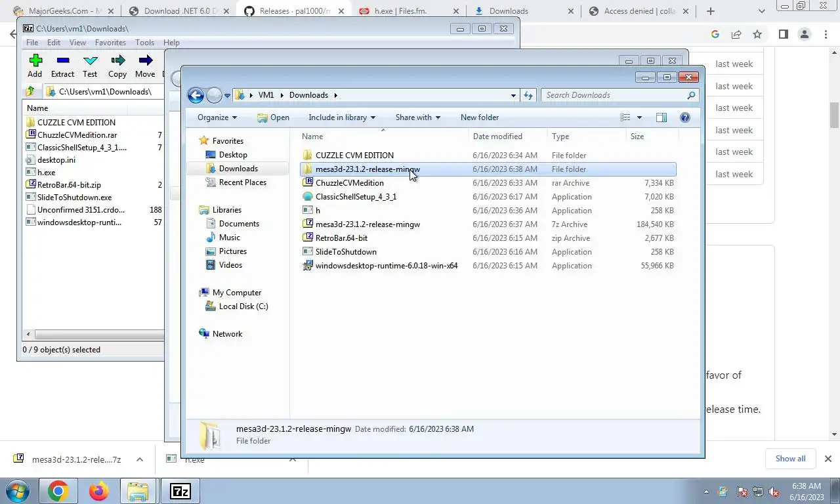This screenshot has width=840, height=504.
Task: Open 7-Zip Help menu
Action: click(171, 43)
